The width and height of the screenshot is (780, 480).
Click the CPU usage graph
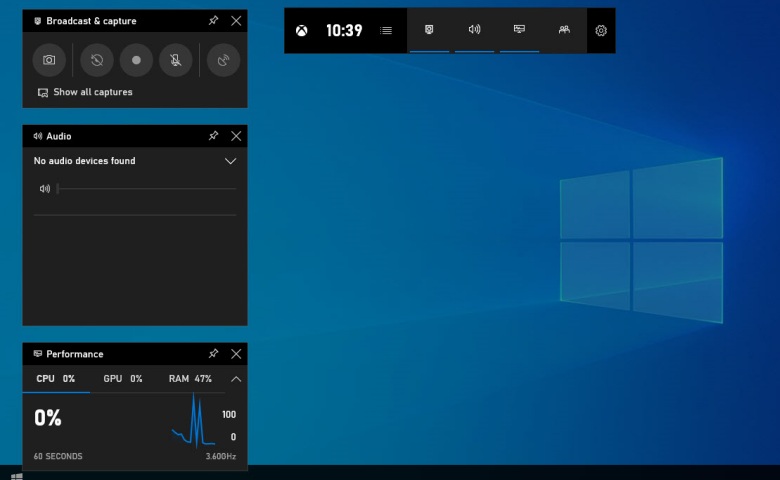click(x=194, y=421)
